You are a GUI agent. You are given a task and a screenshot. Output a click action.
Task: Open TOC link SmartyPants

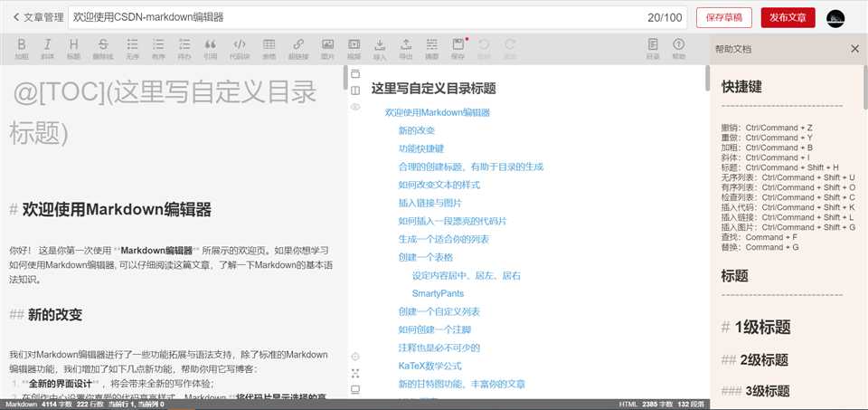(438, 293)
